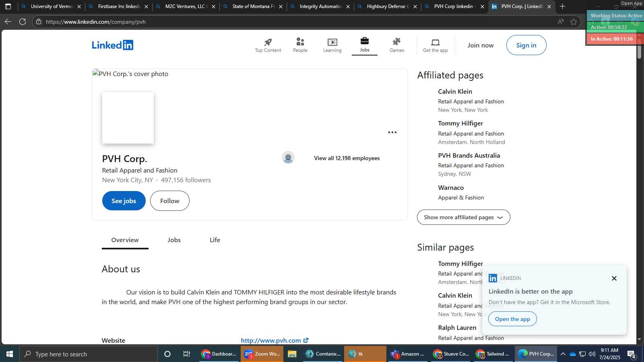Switch to the M2C Ventures, LLC tab
This screenshot has width=644, height=362.
point(186,6)
